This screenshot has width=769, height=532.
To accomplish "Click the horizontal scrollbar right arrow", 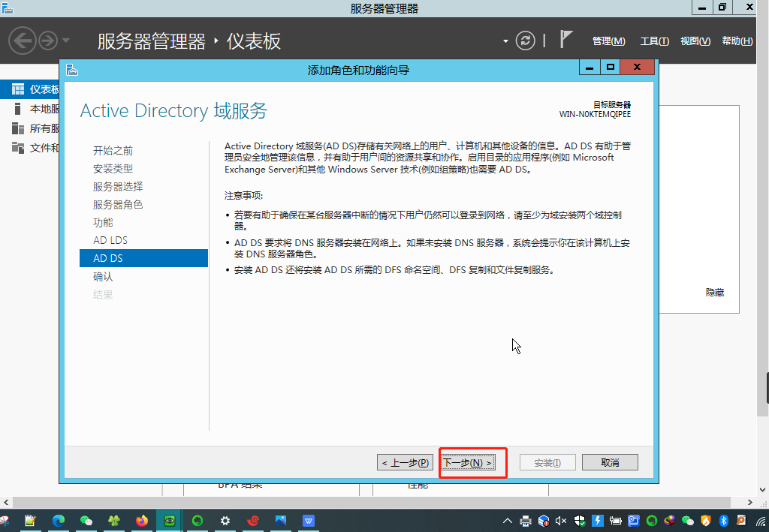I will [x=750, y=503].
